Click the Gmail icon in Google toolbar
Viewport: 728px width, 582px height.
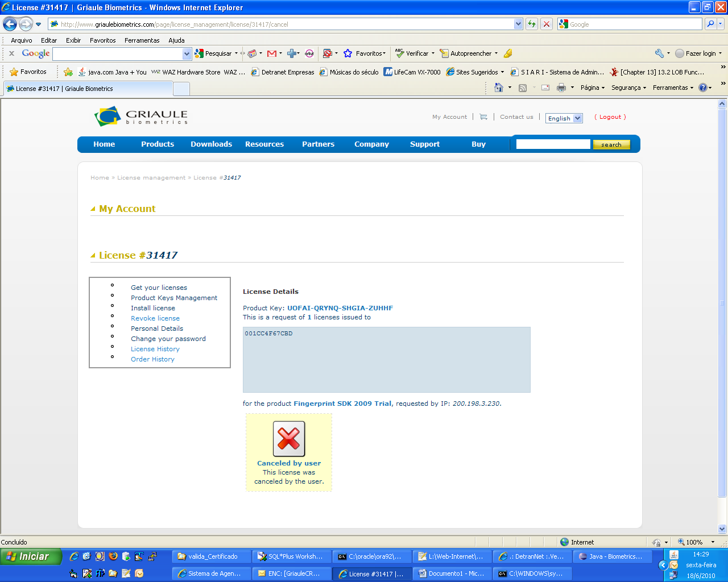click(x=272, y=53)
